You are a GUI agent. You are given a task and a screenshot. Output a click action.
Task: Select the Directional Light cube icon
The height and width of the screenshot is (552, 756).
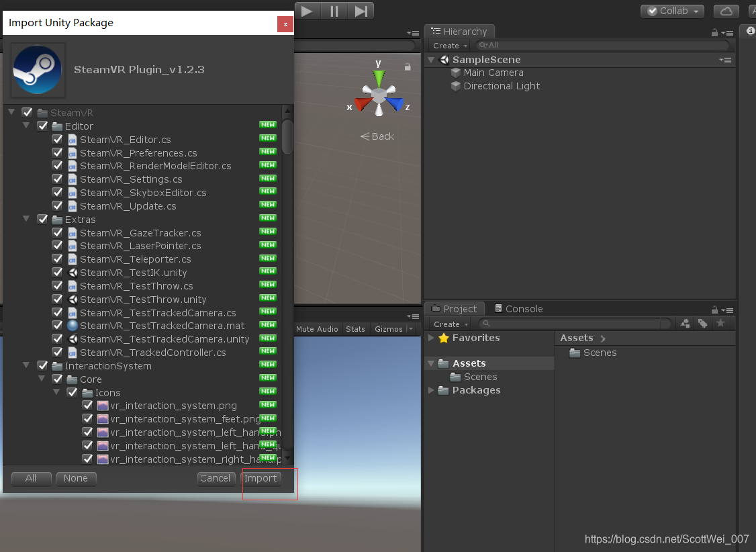pyautogui.click(x=456, y=87)
